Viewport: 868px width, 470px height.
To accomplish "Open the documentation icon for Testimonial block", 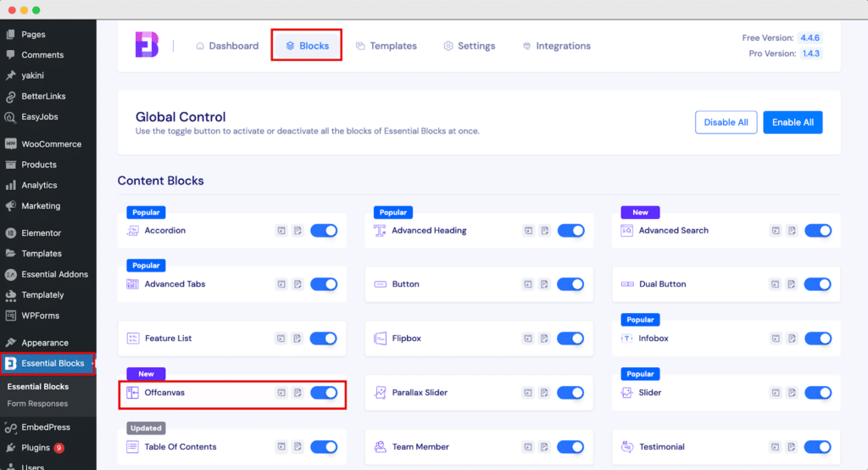I will [x=792, y=447].
